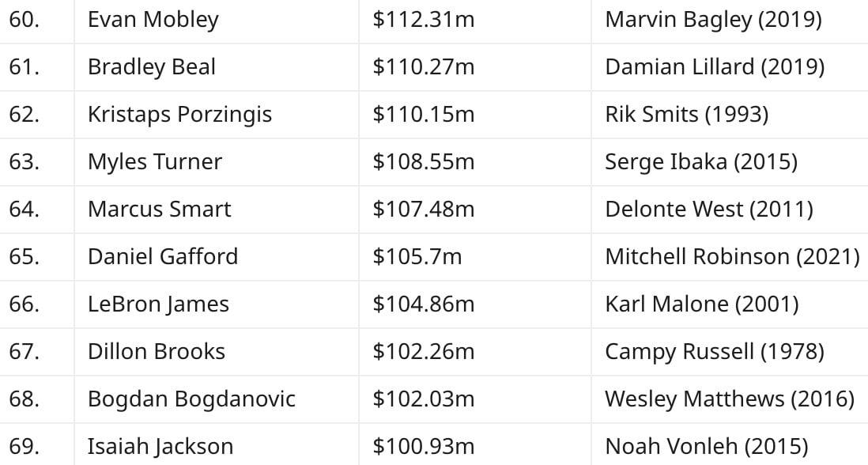The height and width of the screenshot is (465, 868).
Task: Select the LeBron James cell
Action: (158, 304)
